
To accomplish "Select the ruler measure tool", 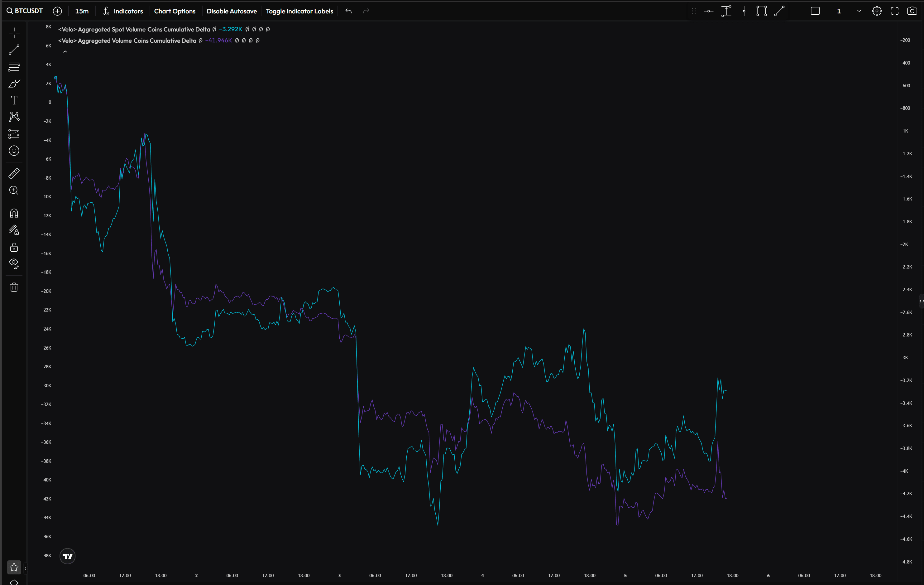I will tap(14, 173).
